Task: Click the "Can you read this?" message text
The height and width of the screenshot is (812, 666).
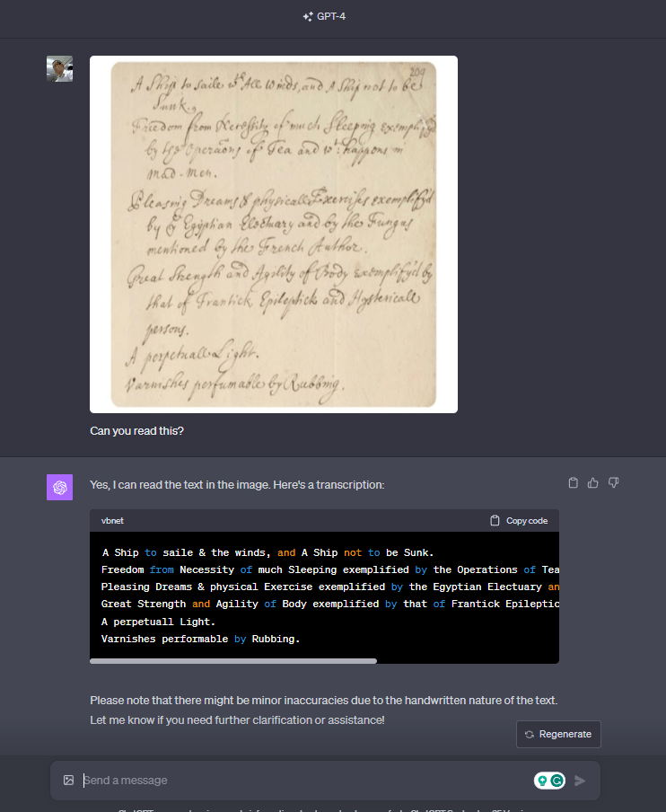Action: [136, 431]
